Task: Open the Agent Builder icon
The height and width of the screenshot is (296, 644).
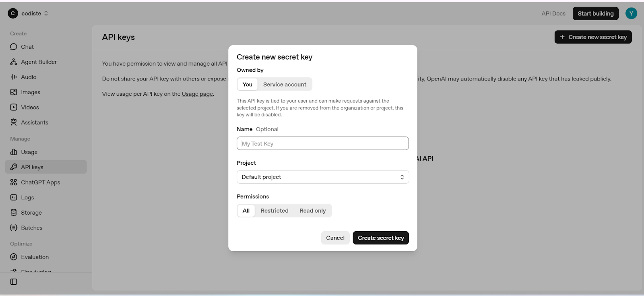Action: click(14, 62)
